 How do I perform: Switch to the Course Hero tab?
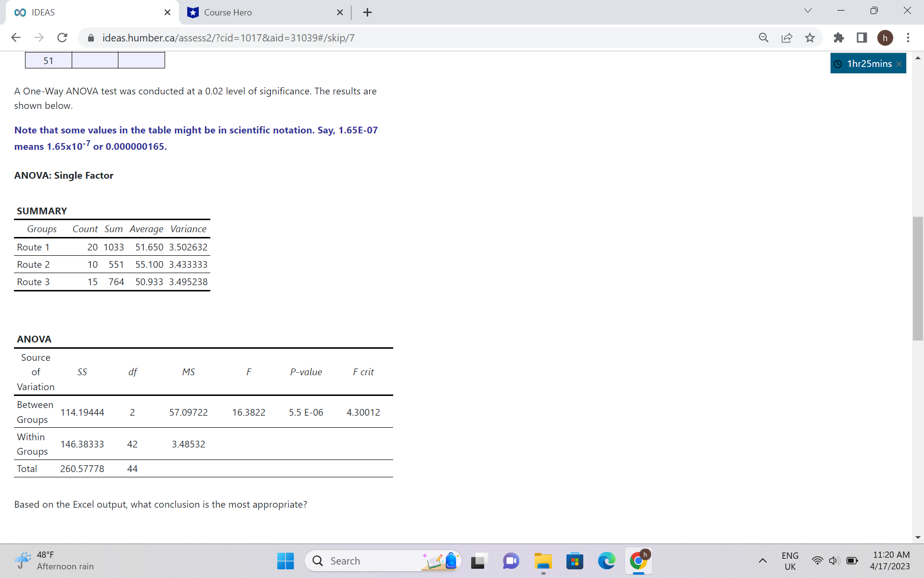pos(260,13)
